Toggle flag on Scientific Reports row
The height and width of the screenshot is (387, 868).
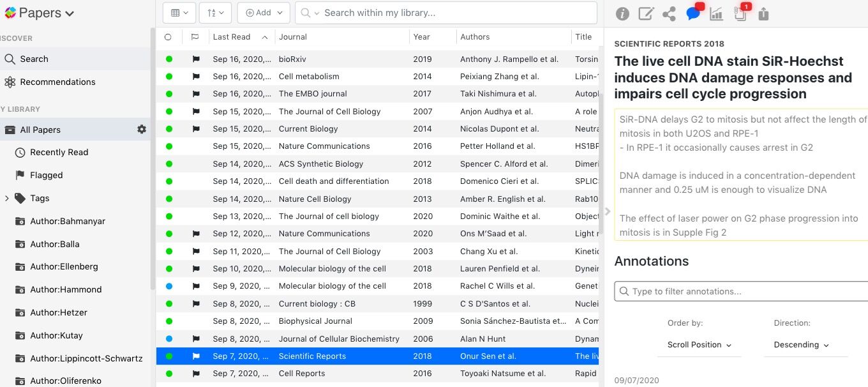pos(196,356)
